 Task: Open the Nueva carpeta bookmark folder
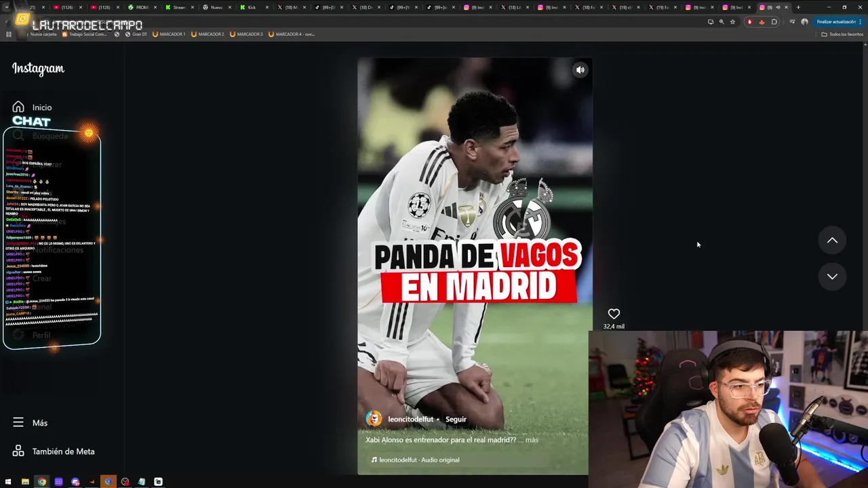(43, 34)
